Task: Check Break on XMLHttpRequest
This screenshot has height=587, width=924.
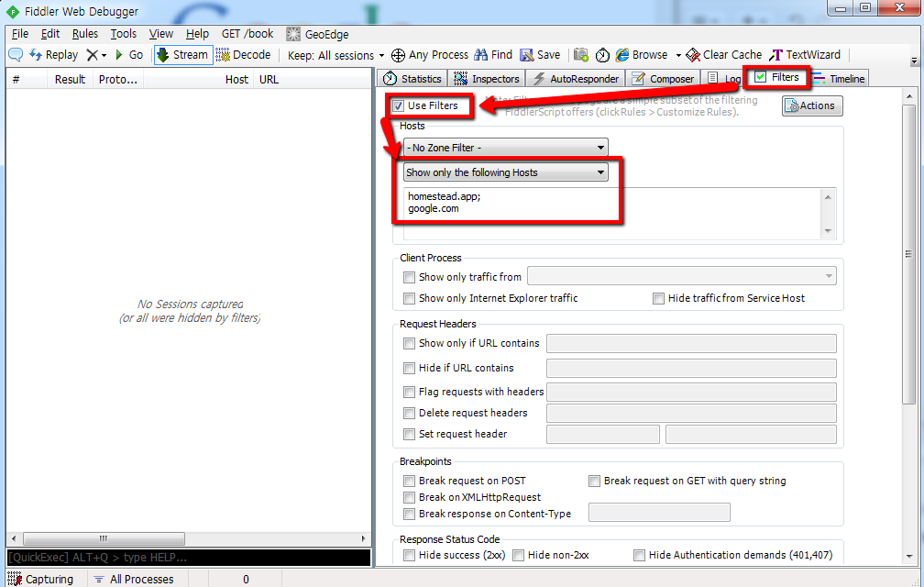Action: (409, 497)
